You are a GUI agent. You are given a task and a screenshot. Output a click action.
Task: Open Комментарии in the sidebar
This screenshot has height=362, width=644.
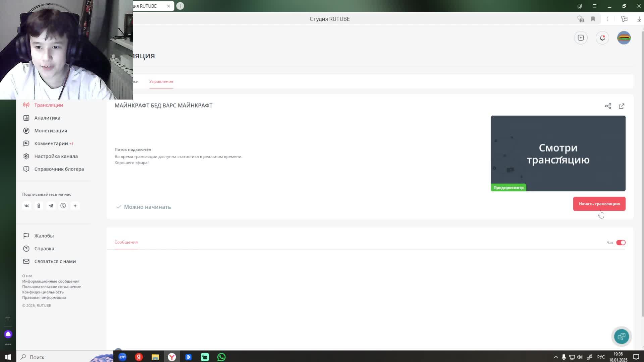51,143
